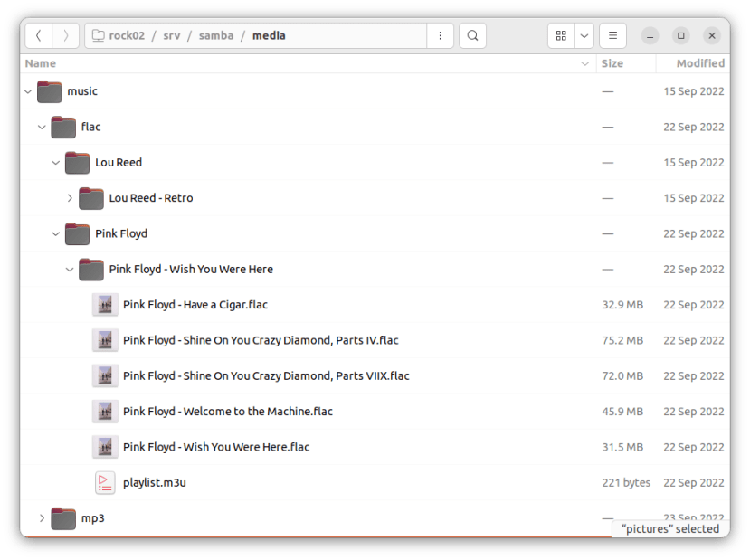Click the Lou Reed - Retro folder icon
The image size is (750, 560).
point(90,198)
